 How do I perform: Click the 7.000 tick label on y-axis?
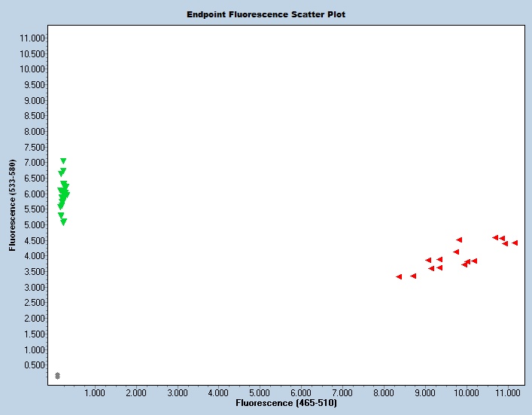click(34, 163)
